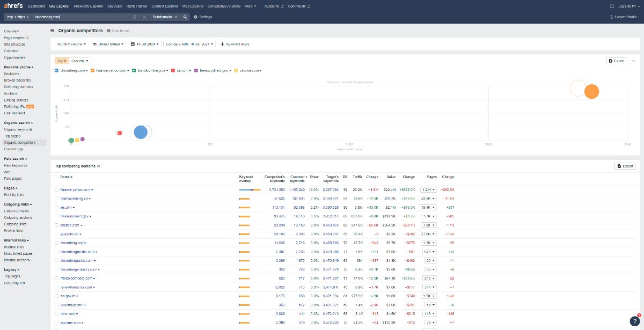Open 1.2M pages dropdown for finance.yahoo.com
Viewport: 644px width, 330px height.
[429, 189]
